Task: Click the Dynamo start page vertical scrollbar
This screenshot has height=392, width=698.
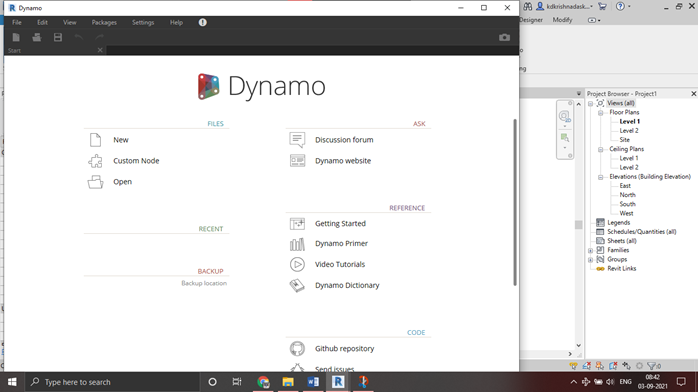Action: coord(515,202)
